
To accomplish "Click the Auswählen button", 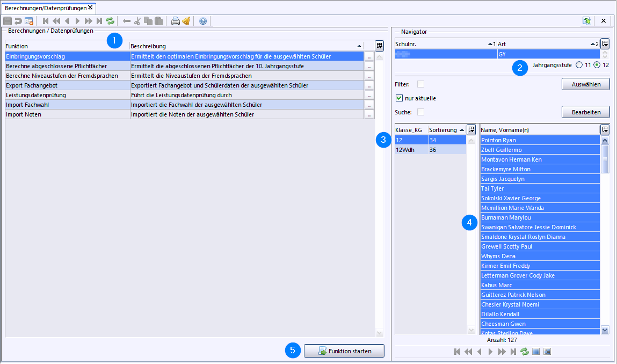I will [x=585, y=84].
